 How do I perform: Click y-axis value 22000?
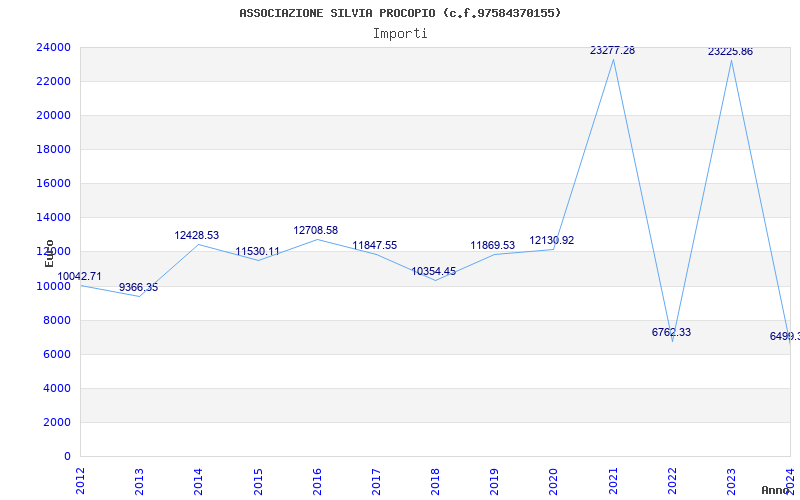(x=53, y=82)
